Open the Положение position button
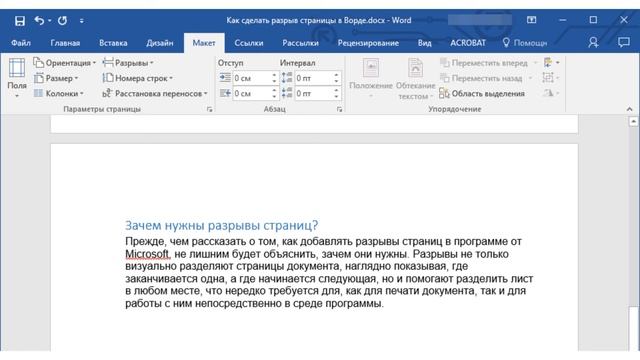Image resolution: width=640 pixels, height=360 pixels. (371, 78)
